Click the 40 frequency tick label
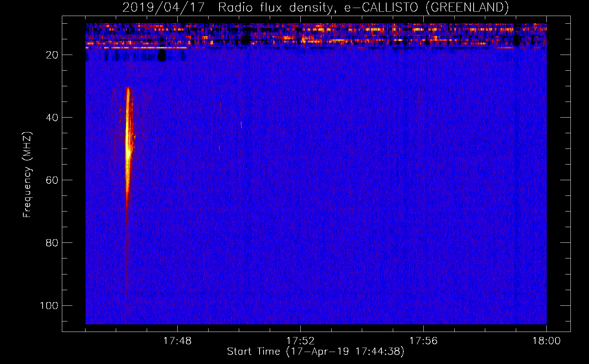 click(x=52, y=118)
